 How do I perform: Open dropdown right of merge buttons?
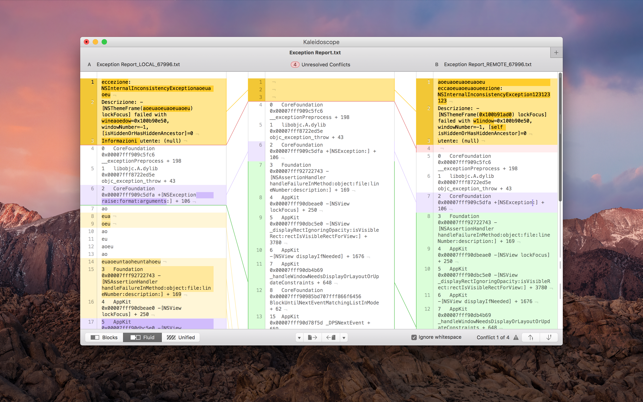(344, 337)
